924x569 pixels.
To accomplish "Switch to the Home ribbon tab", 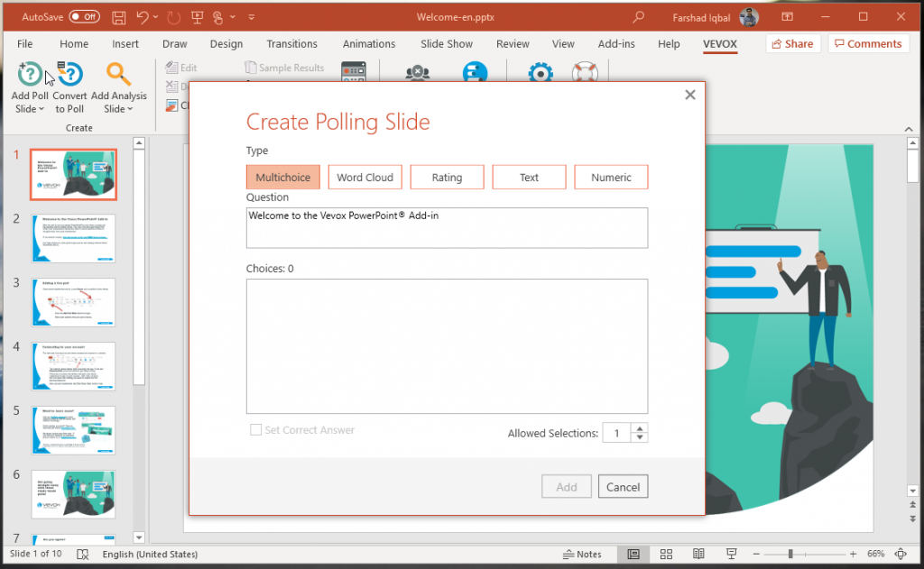I will [x=73, y=43].
